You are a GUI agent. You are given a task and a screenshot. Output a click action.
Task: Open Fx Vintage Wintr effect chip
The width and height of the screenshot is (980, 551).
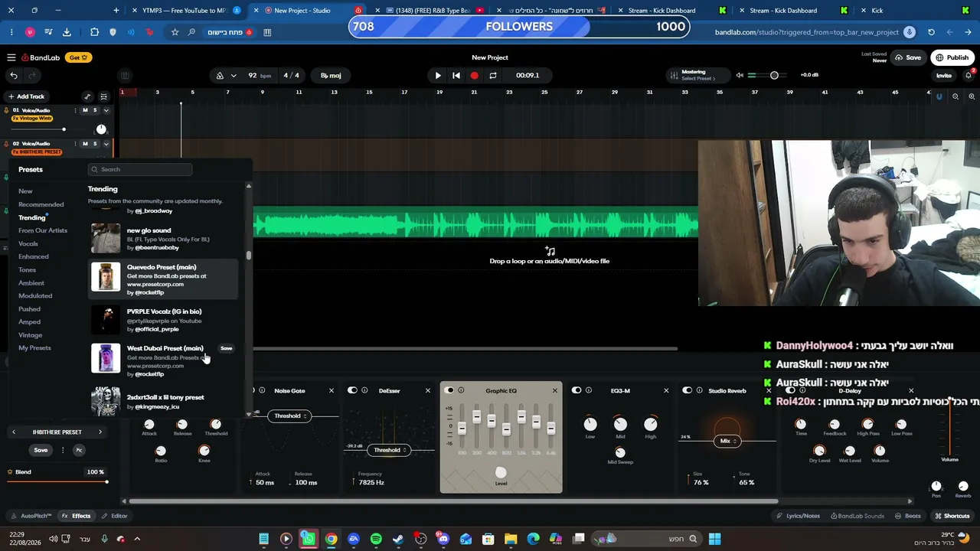(32, 119)
